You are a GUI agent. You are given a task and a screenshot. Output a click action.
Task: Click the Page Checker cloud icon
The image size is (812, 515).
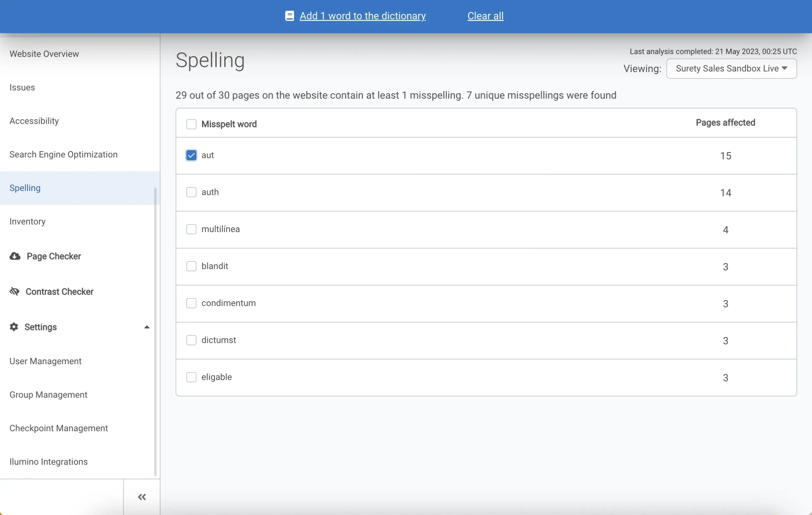pyautogui.click(x=15, y=256)
